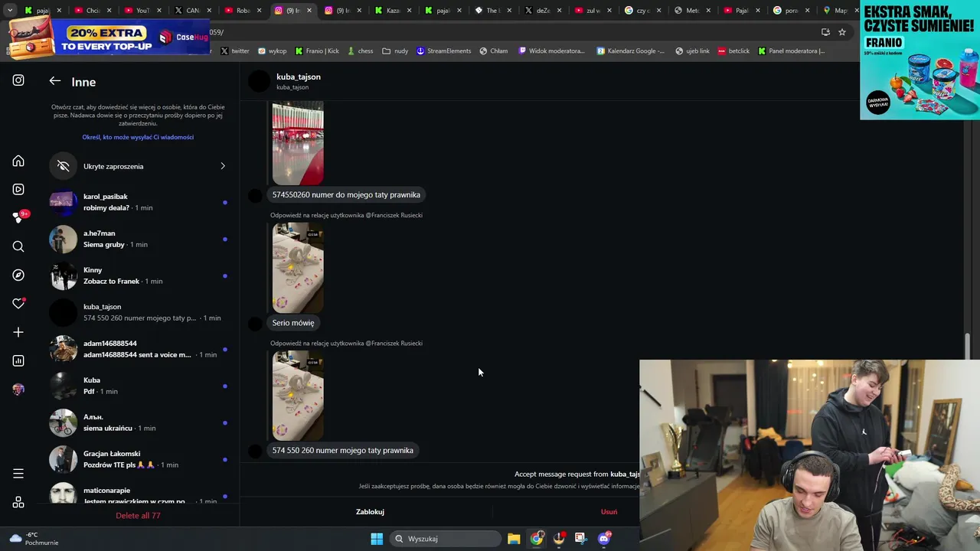Image resolution: width=980 pixels, height=551 pixels.
Task: Switch to the Map browser tab
Action: (x=835, y=11)
